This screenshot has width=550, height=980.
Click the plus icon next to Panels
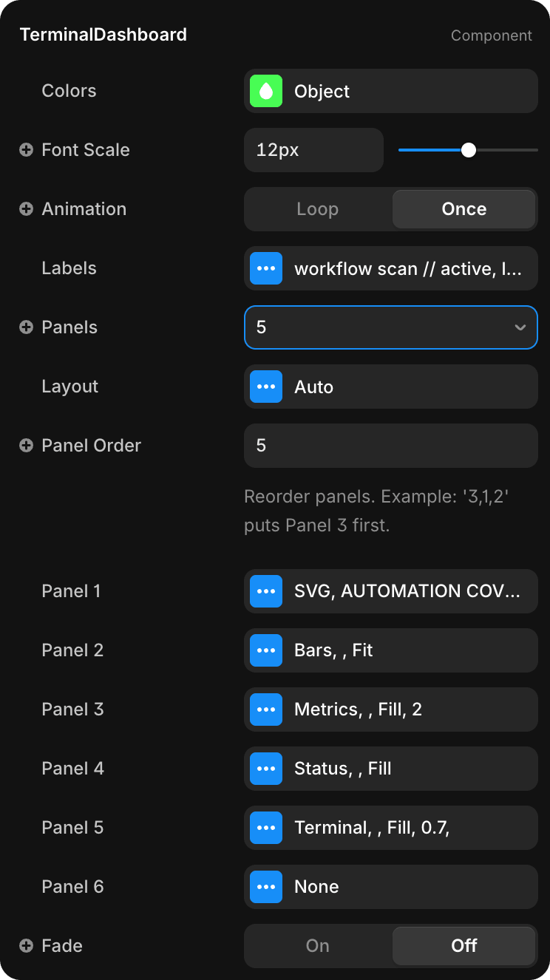(x=26, y=327)
